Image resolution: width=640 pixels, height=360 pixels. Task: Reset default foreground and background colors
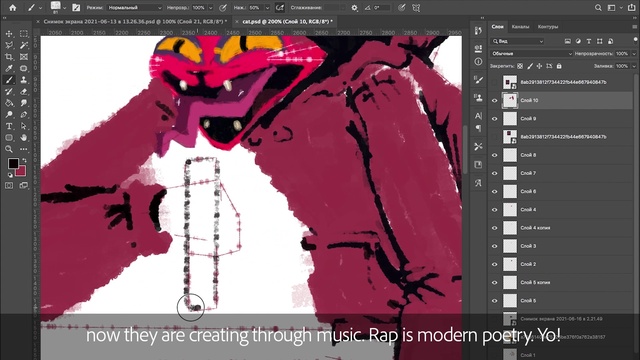coord(10,175)
